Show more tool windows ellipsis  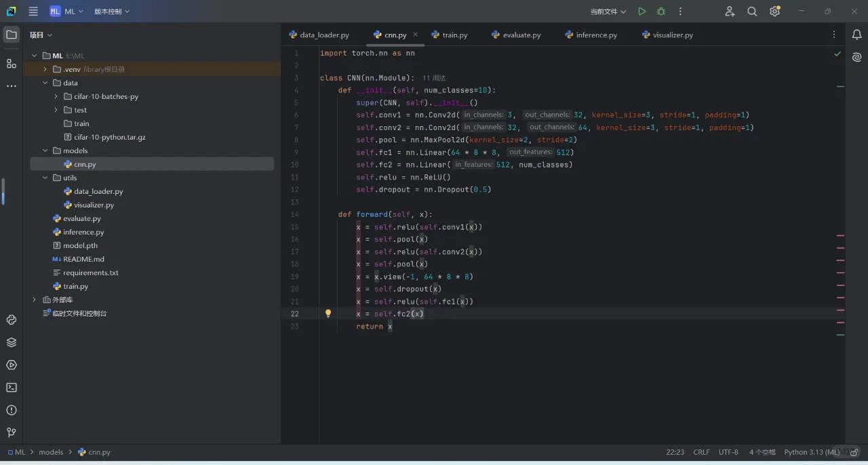click(x=12, y=86)
